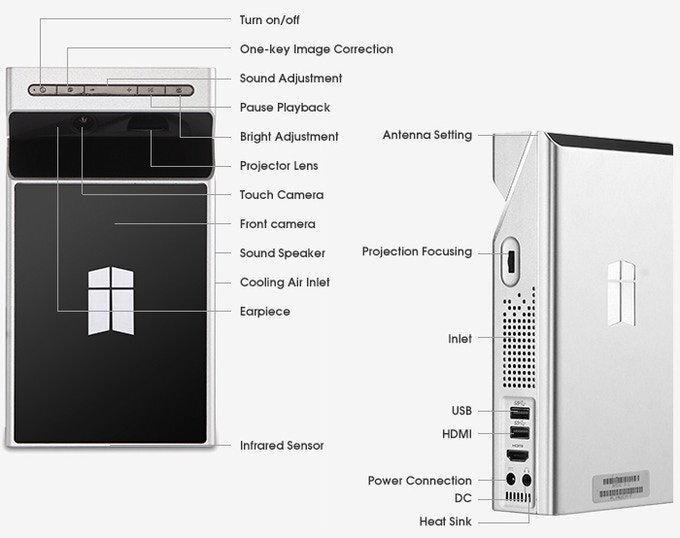Click the volume plus button

129,90
